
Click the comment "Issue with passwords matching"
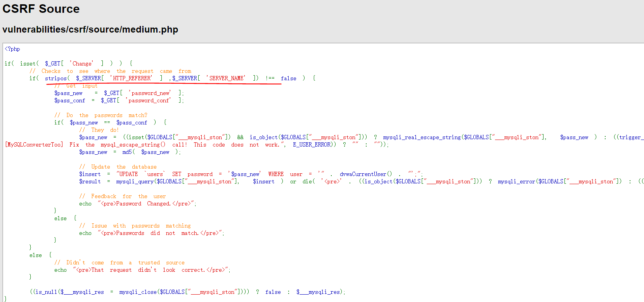click(135, 226)
